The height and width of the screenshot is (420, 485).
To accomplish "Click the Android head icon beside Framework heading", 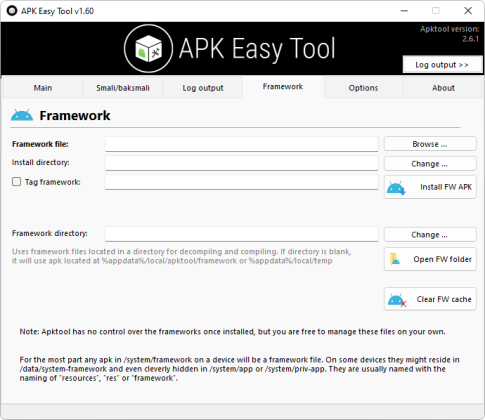I will pyautogui.click(x=22, y=115).
